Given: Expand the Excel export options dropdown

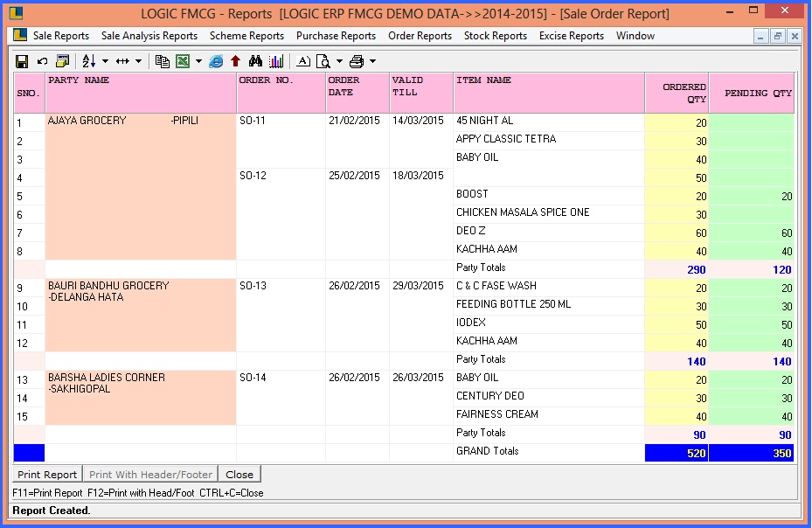Looking at the screenshot, I should (198, 61).
